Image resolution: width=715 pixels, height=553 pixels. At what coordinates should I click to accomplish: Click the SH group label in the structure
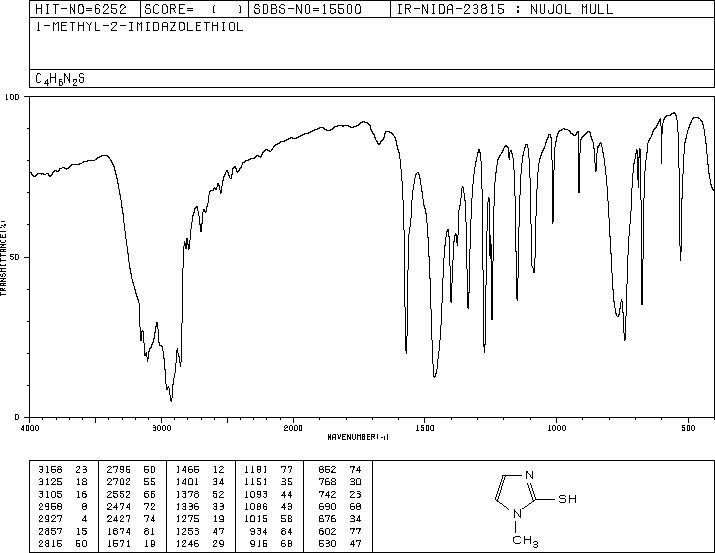point(568,499)
